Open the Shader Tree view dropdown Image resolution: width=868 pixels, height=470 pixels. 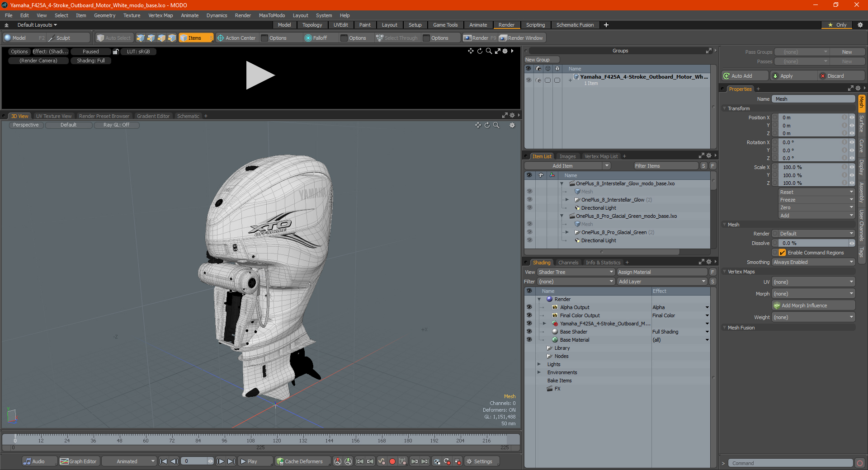[576, 272]
